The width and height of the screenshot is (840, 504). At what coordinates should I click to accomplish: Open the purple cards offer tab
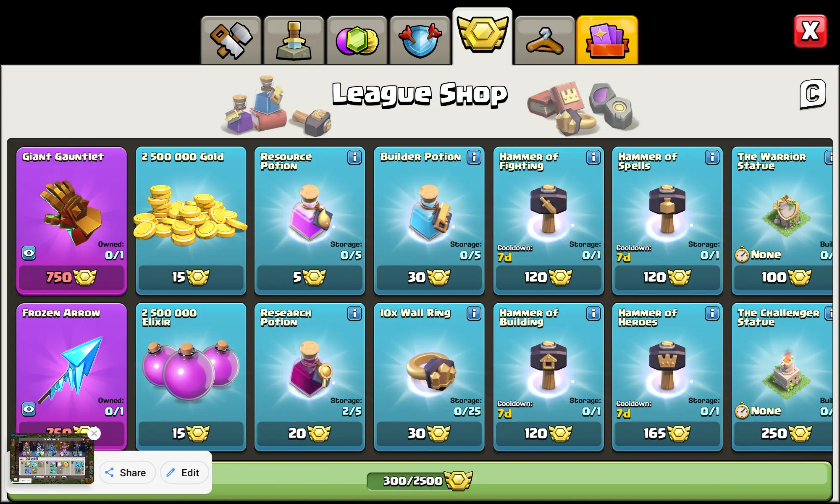click(x=607, y=40)
